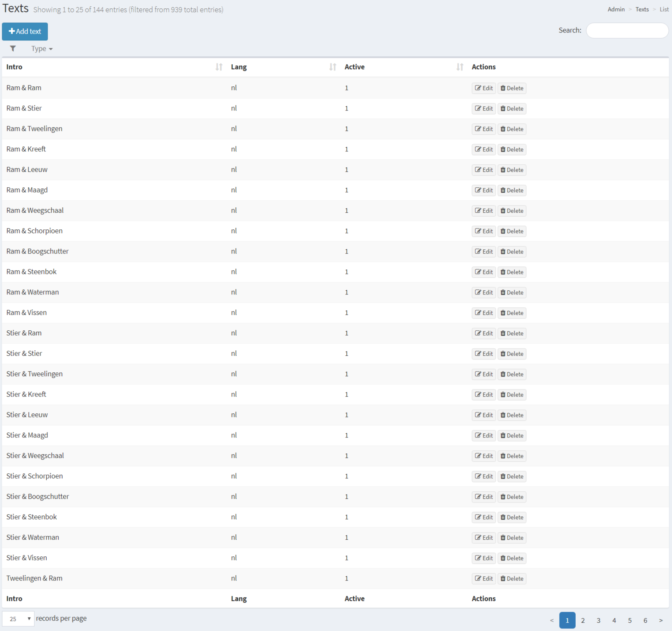The width and height of the screenshot is (672, 631).
Task: Focus the Search input field
Action: click(627, 30)
